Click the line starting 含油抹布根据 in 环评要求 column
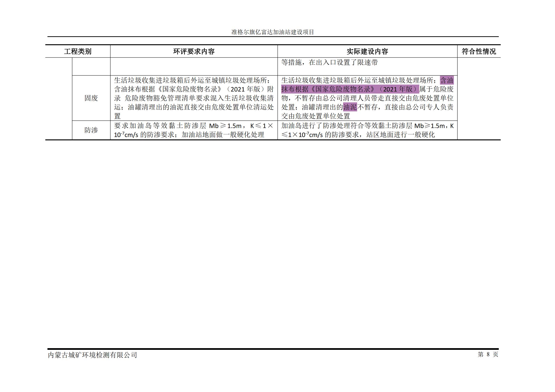This screenshot has width=555, height=392. tap(194, 89)
